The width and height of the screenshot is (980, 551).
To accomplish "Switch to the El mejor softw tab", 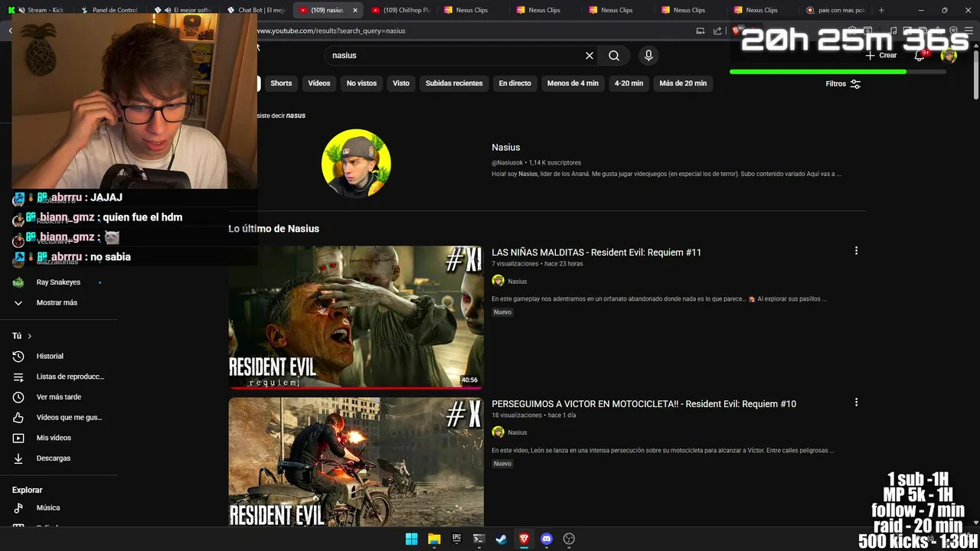I will tap(185, 10).
